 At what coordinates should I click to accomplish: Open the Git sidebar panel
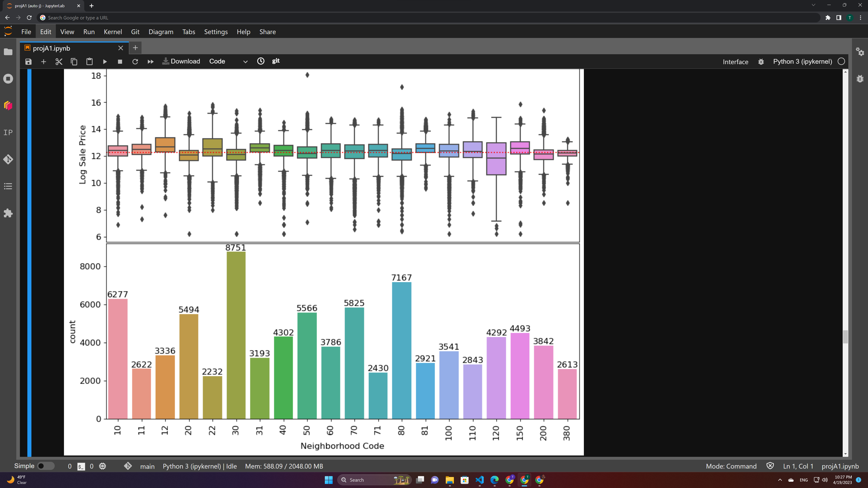[x=8, y=159]
